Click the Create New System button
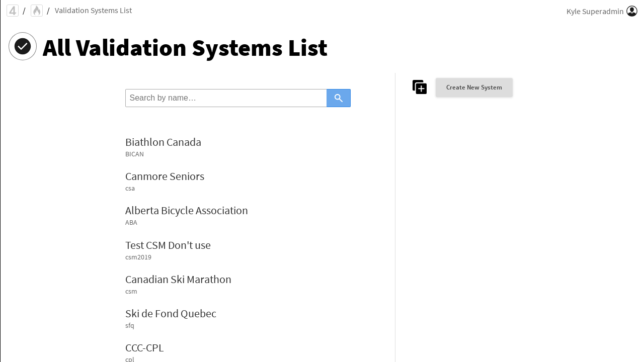Viewport: 644px width, 362px height. (474, 87)
